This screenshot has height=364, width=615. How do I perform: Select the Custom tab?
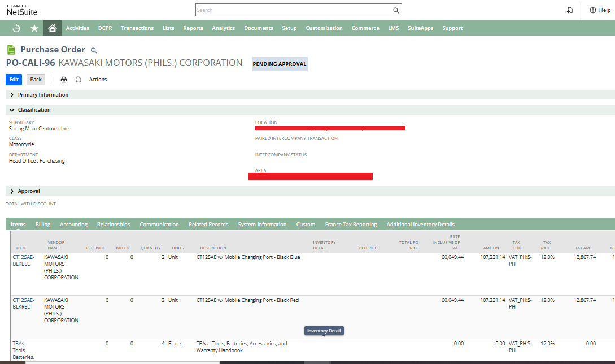click(306, 225)
